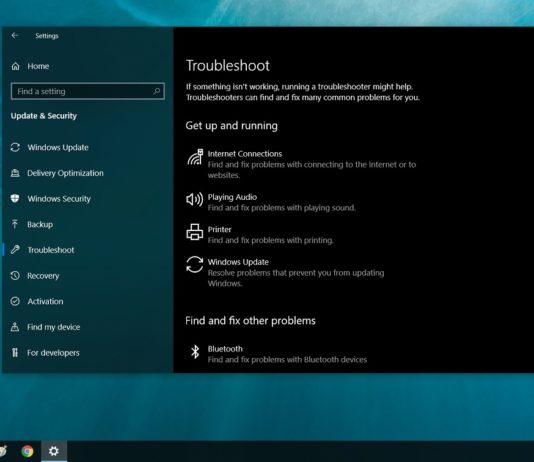Click 'Find and fix problems with playing sound.'
The image size is (534, 462).
(282, 208)
